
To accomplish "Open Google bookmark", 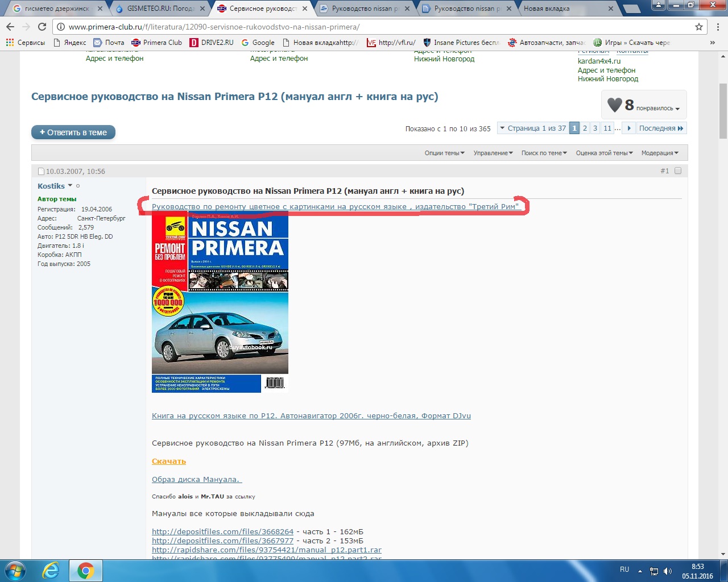I will 258,43.
